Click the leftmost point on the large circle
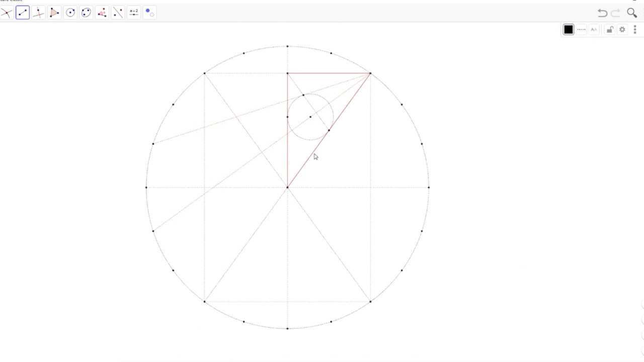644x362 pixels. [x=146, y=188]
